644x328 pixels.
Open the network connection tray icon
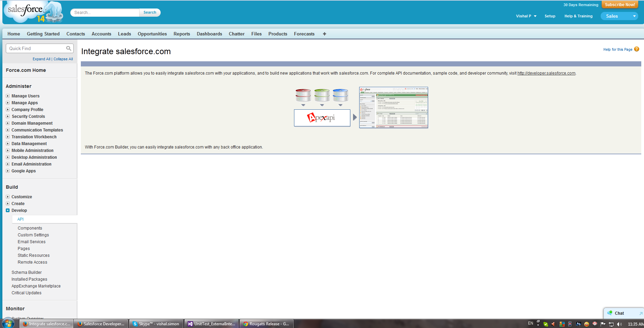point(611,324)
